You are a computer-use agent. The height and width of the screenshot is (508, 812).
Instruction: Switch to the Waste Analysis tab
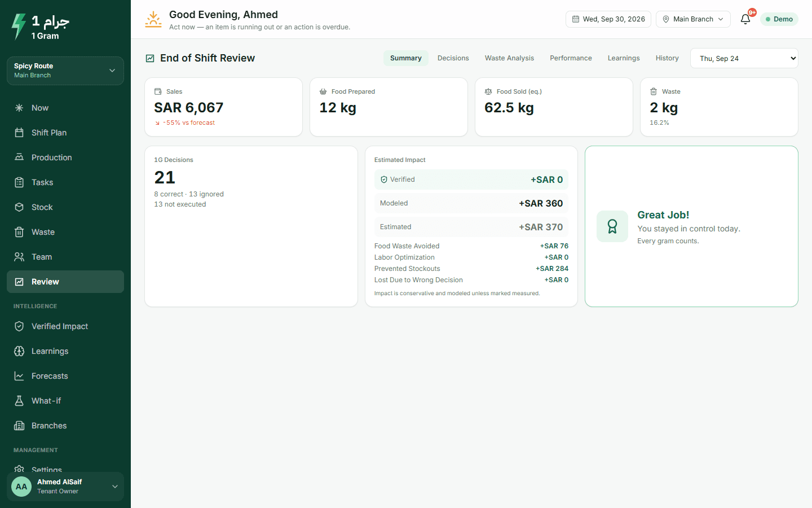pyautogui.click(x=509, y=58)
